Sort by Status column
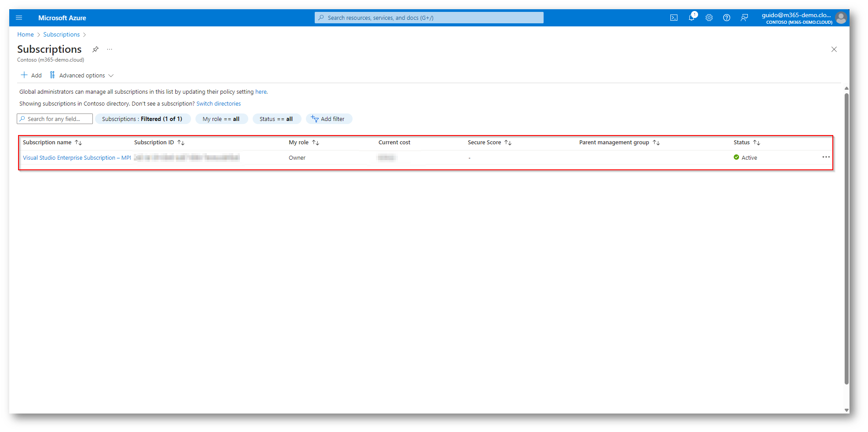Viewport: 868px width, 432px height. pos(747,143)
